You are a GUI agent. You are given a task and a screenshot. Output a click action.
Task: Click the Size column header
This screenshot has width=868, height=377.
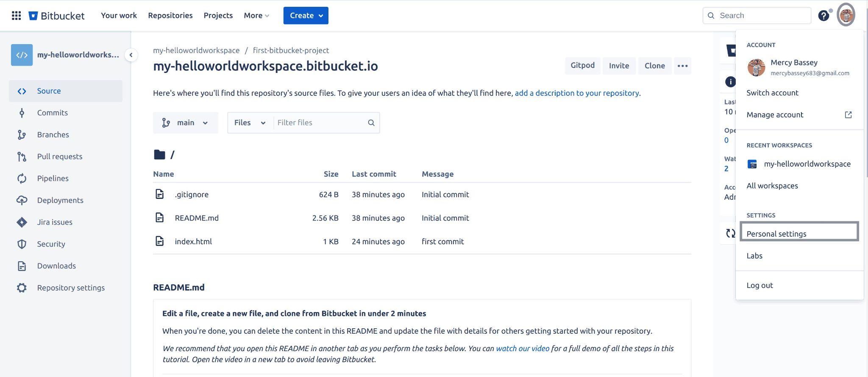tap(331, 174)
